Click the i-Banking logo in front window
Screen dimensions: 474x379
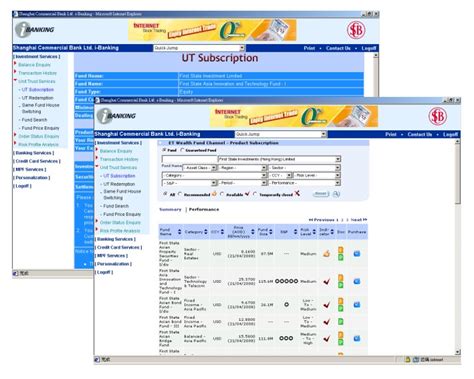pyautogui.click(x=116, y=116)
